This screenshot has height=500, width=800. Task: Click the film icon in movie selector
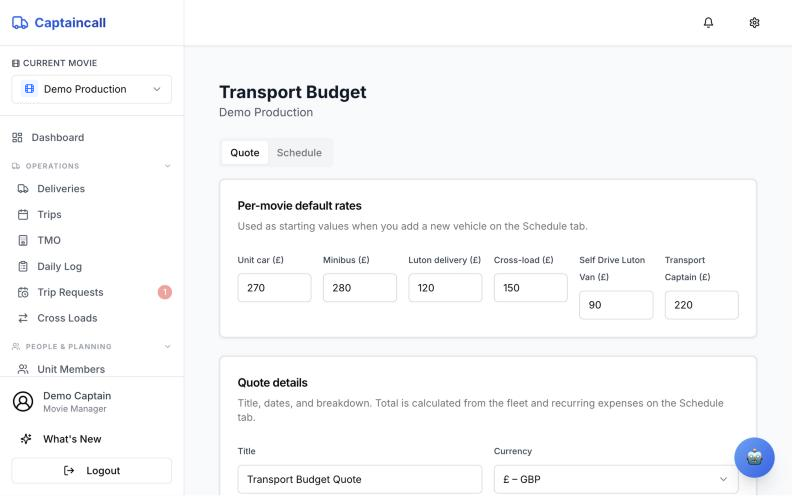click(30, 89)
